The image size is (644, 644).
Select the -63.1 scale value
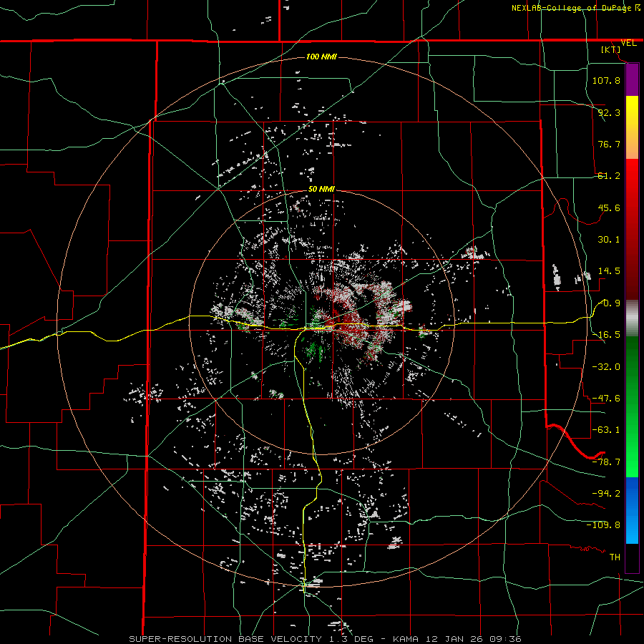pyautogui.click(x=606, y=430)
